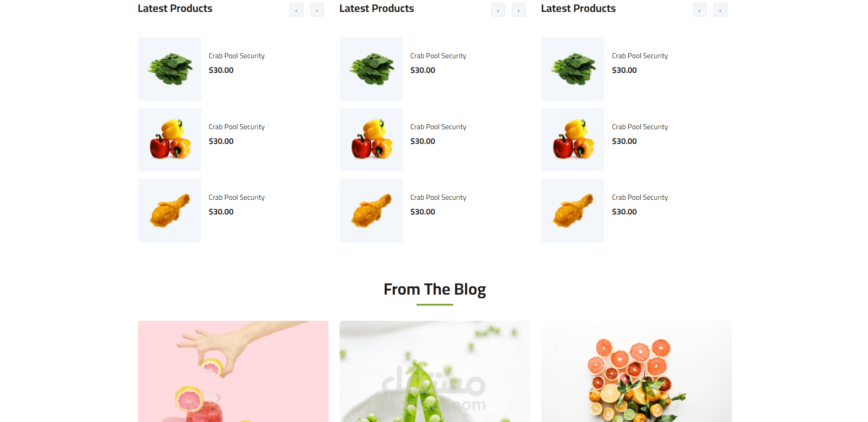Viewport: 868px width, 422px height.
Task: Open fried chicken image in third column
Action: pos(573,210)
